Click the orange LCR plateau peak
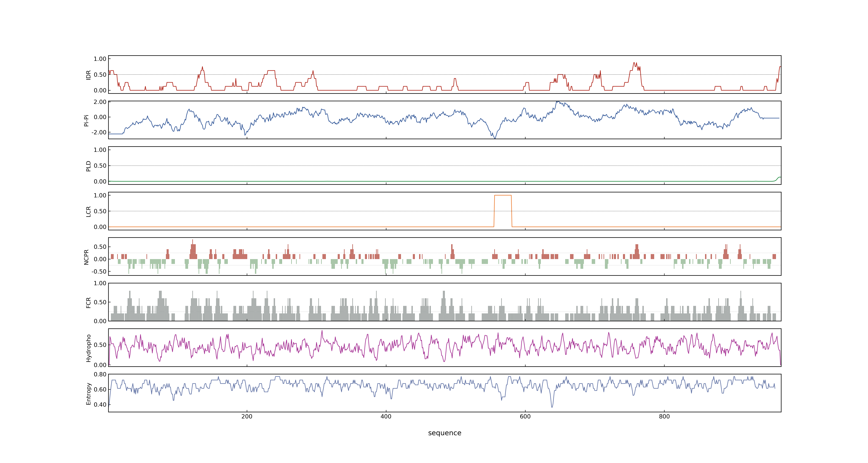This screenshot has height=463, width=868. click(x=503, y=195)
